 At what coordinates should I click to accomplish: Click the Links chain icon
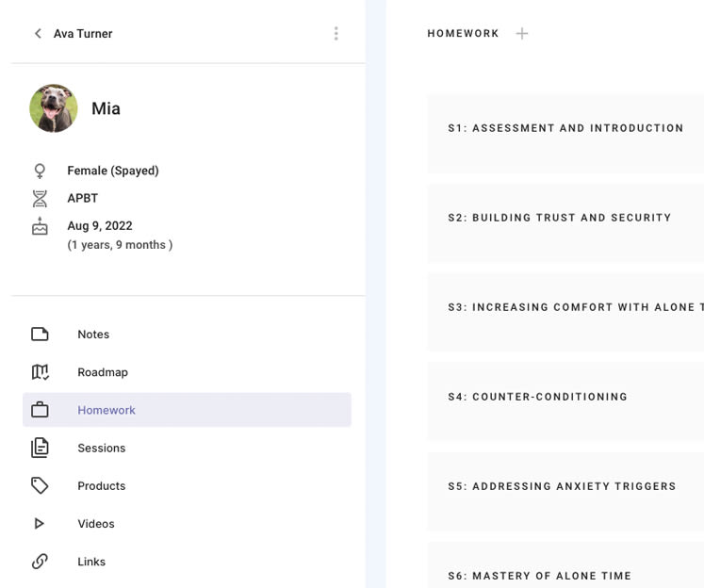click(x=40, y=562)
